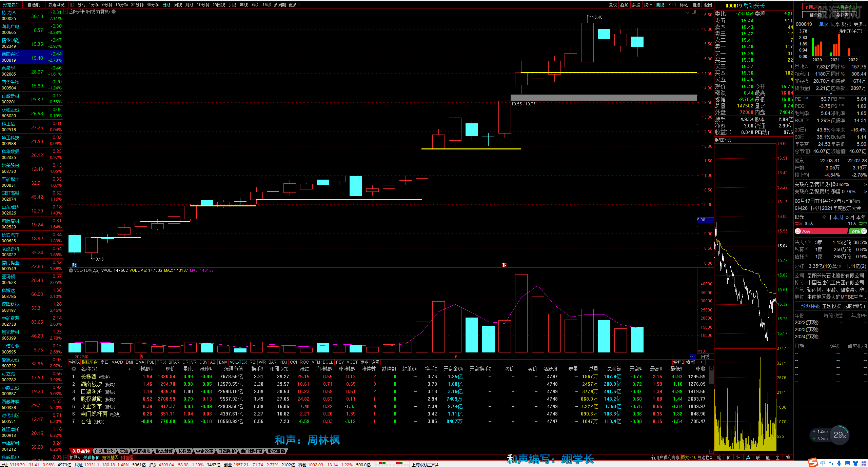Select the 主 main force tab
The height and width of the screenshot is (467, 868).
pos(778,458)
